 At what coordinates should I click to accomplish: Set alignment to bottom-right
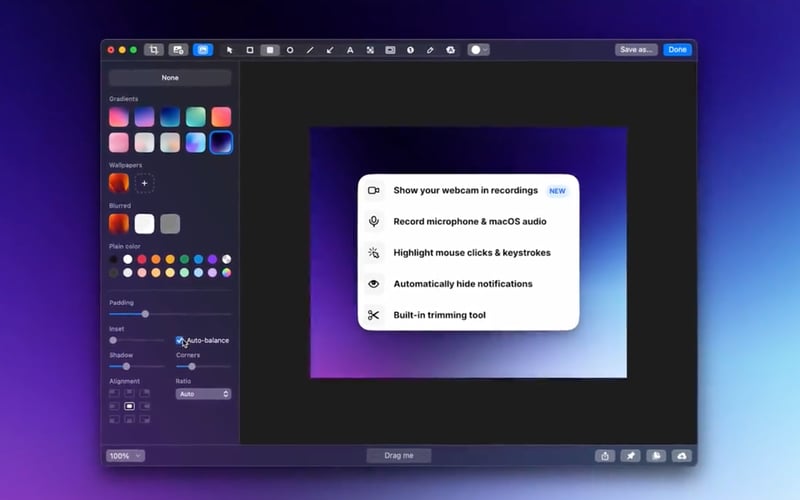click(x=145, y=419)
